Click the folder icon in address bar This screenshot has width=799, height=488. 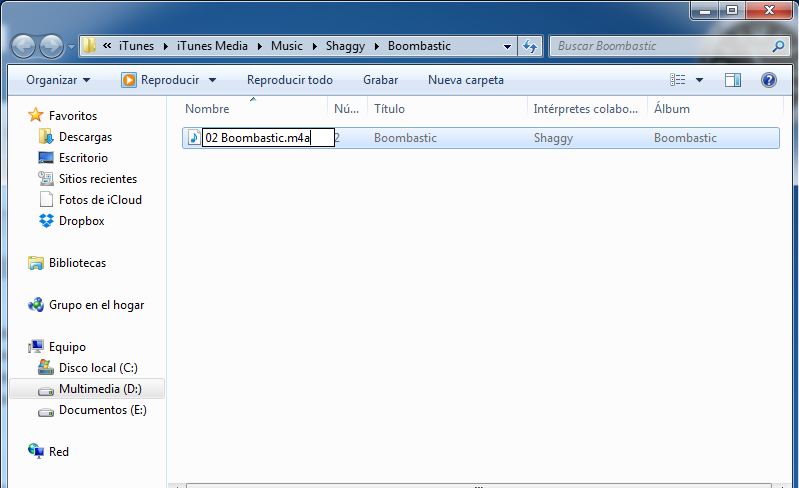click(x=89, y=46)
